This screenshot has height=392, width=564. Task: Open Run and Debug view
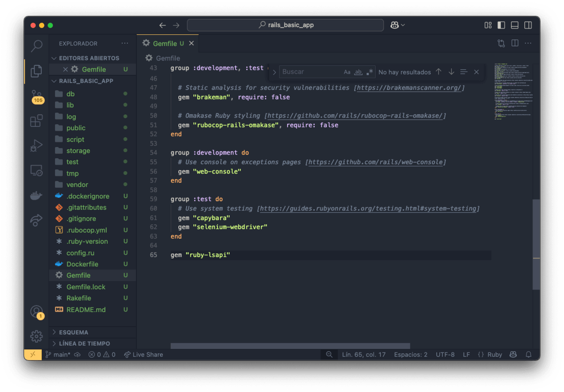point(37,146)
